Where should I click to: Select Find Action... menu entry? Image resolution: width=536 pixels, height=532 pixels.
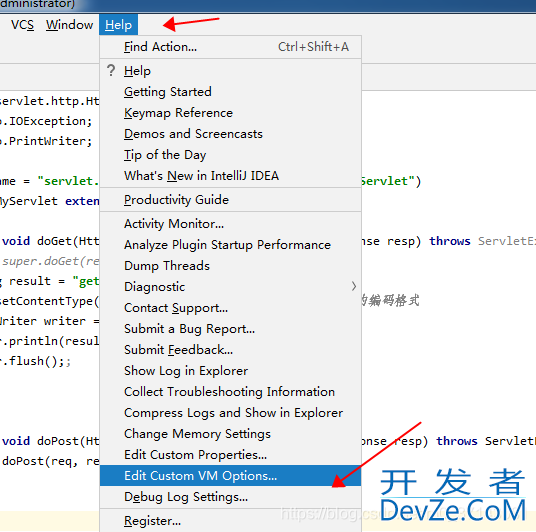pos(231,47)
